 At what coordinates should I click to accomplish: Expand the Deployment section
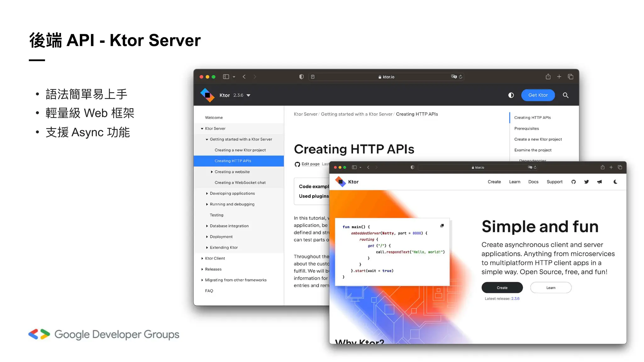[x=207, y=237]
